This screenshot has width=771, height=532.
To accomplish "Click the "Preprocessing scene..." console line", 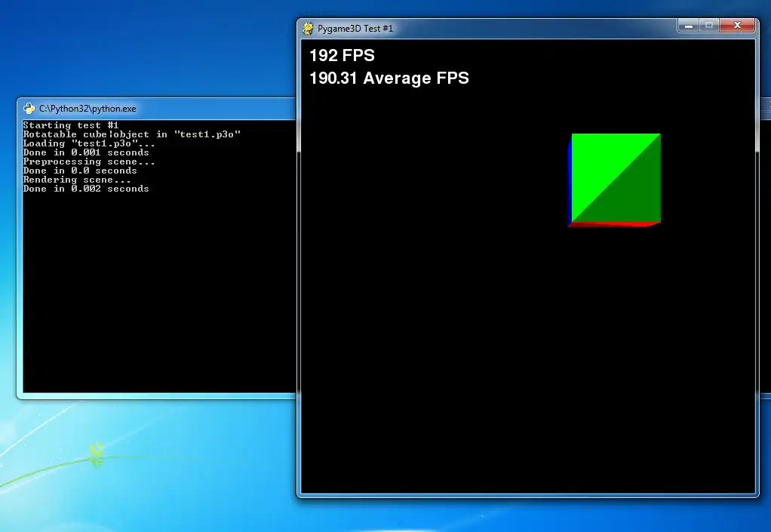I will tap(89, 161).
